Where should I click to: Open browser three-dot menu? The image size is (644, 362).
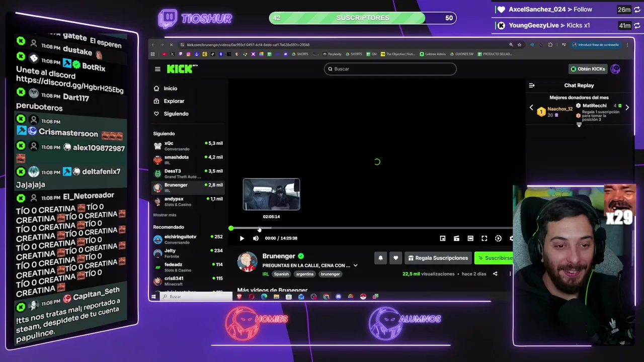point(627,45)
